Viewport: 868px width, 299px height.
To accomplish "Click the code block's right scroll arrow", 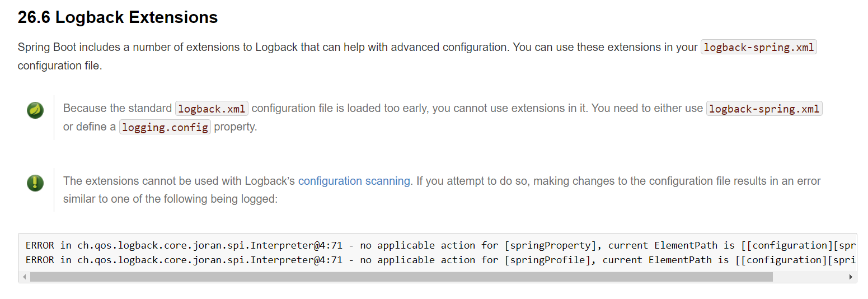I will coord(851,277).
